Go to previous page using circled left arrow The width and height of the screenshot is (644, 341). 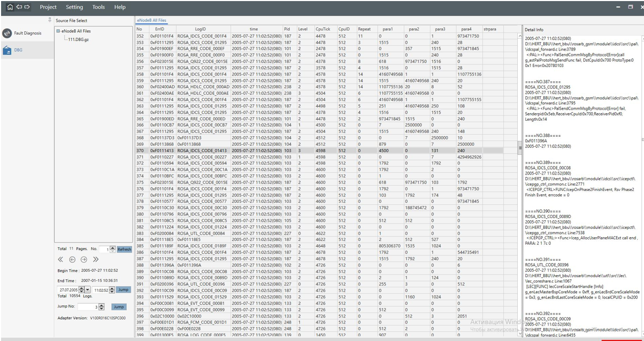[72, 260]
